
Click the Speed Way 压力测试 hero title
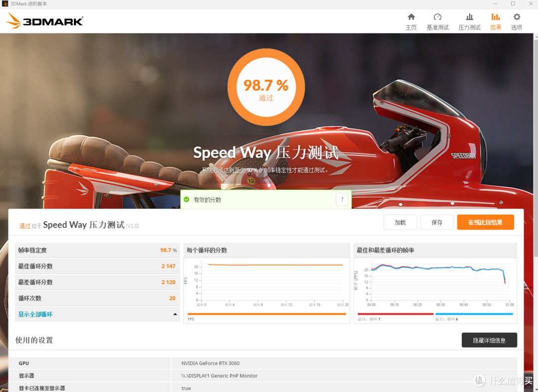click(266, 152)
